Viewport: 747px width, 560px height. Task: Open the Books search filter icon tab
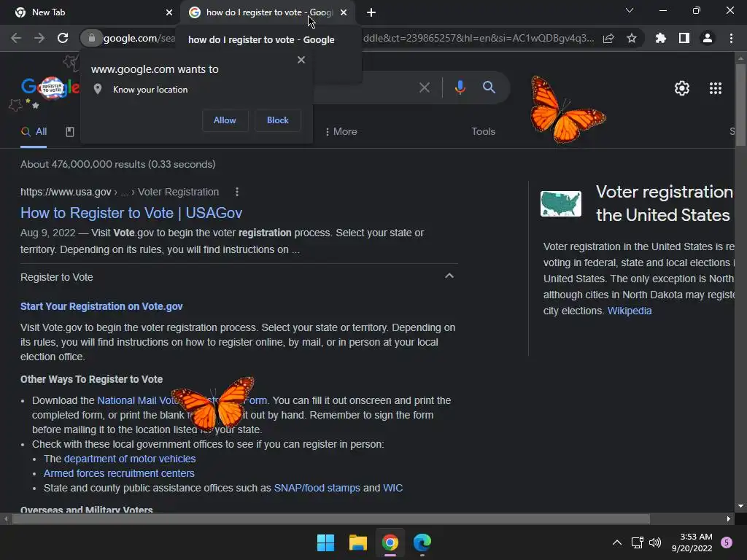[69, 132]
